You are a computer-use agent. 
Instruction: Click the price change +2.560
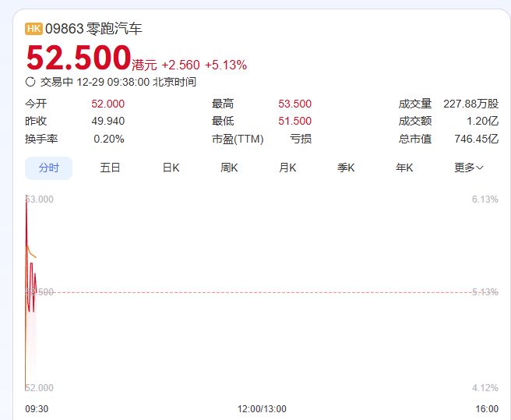point(181,65)
